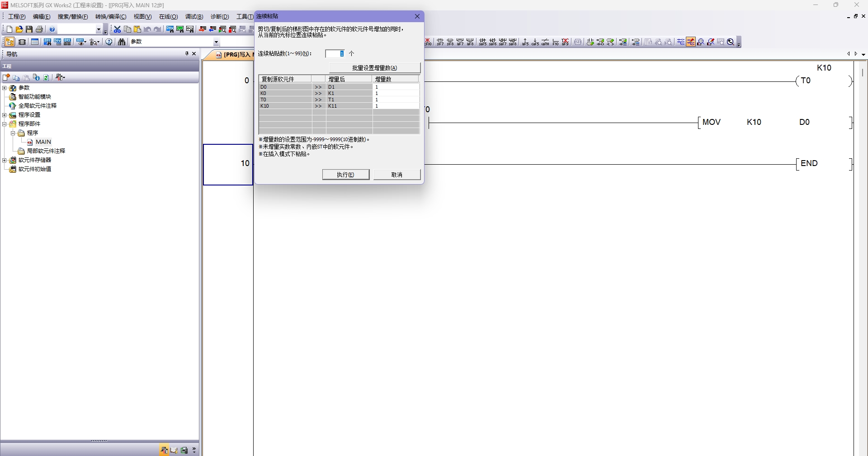Screen dimensions: 868x456
Task: Click the Save project floppy icon
Action: (x=29, y=29)
